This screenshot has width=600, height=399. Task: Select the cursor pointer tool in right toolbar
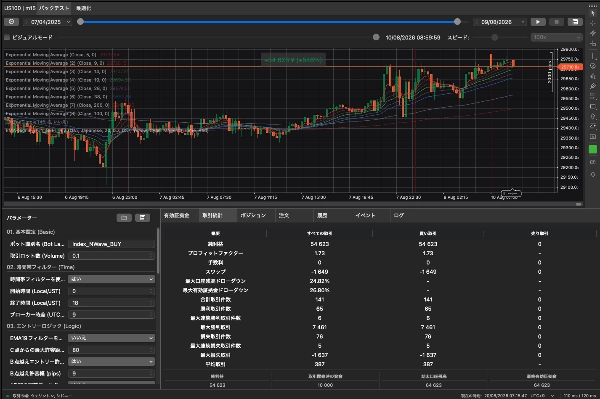(x=593, y=13)
